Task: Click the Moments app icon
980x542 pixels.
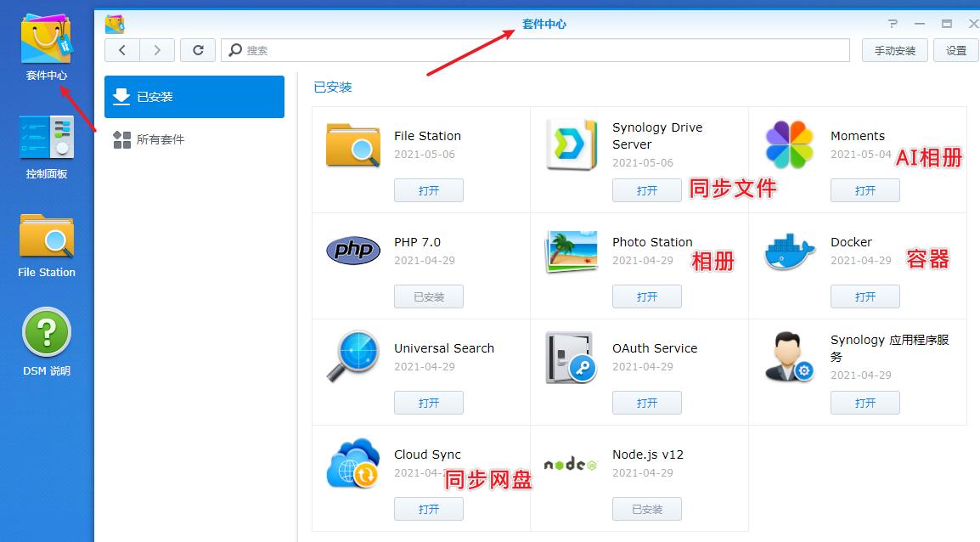Action: pos(788,145)
